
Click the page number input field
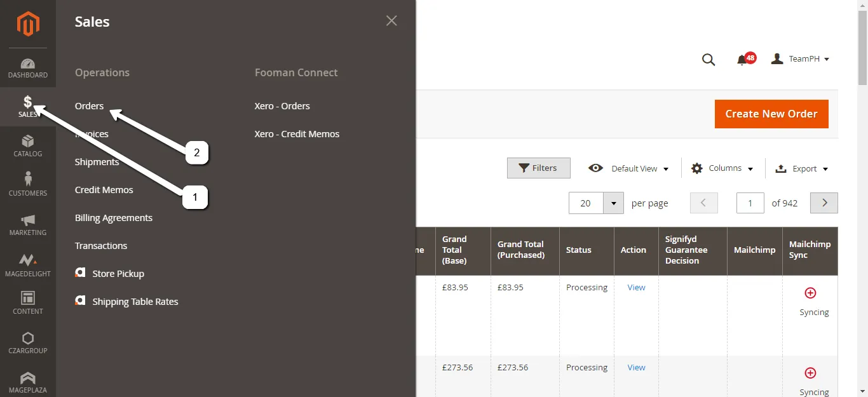pos(750,203)
